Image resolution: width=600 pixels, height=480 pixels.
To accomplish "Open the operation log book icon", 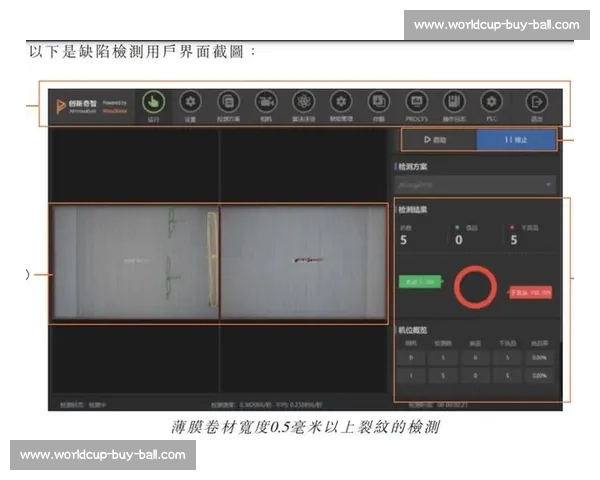I will tap(454, 102).
